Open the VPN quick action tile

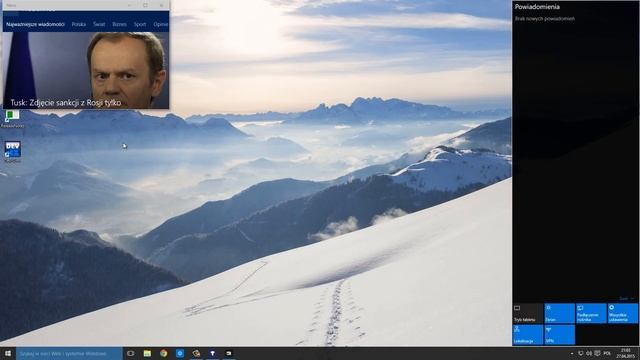(560, 335)
